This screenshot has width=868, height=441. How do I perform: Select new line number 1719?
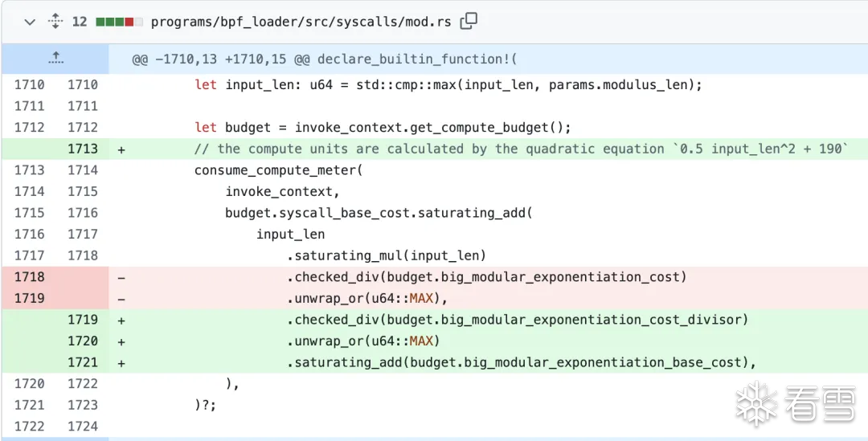(x=83, y=320)
